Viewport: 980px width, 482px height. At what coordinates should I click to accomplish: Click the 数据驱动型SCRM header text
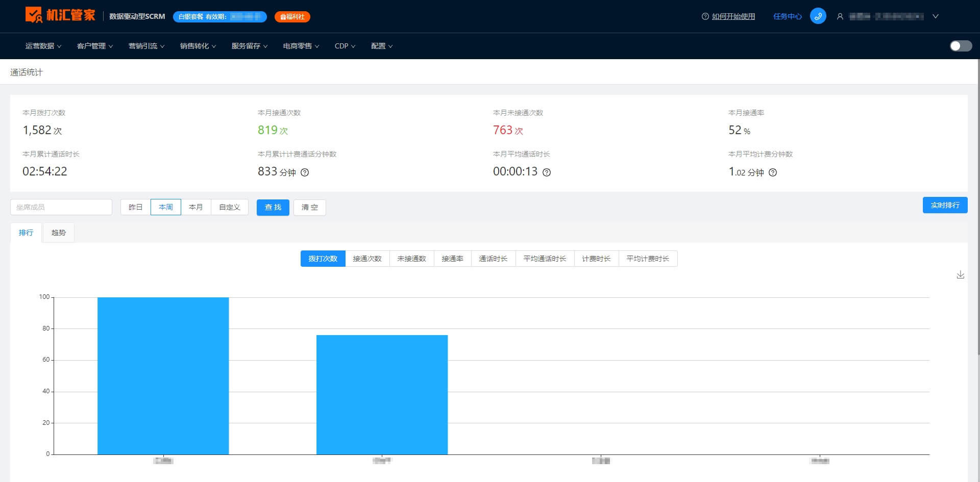pos(137,16)
